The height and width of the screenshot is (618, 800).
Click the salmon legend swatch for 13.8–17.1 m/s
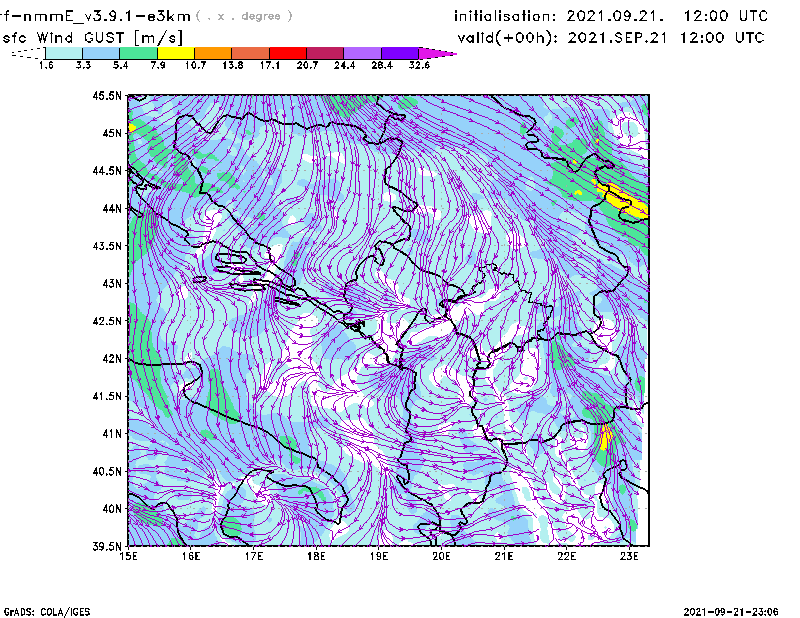tap(251, 53)
